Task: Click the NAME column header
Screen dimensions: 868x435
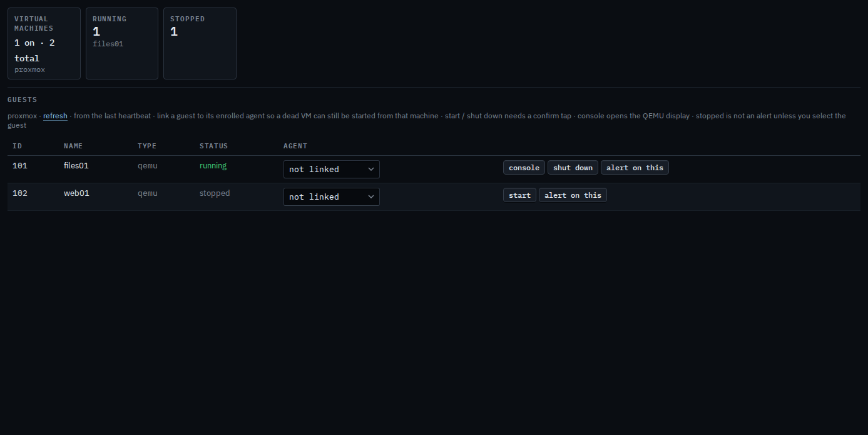Action: pos(73,146)
